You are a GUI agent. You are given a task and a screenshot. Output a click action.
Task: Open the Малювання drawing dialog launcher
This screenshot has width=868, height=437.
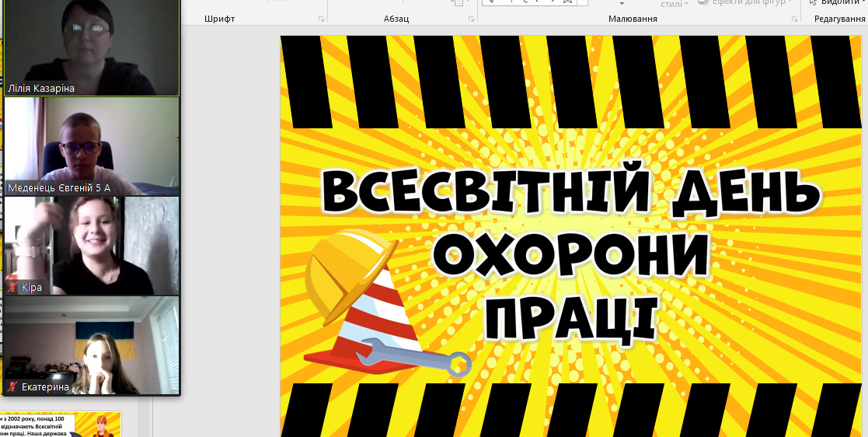coord(795,19)
